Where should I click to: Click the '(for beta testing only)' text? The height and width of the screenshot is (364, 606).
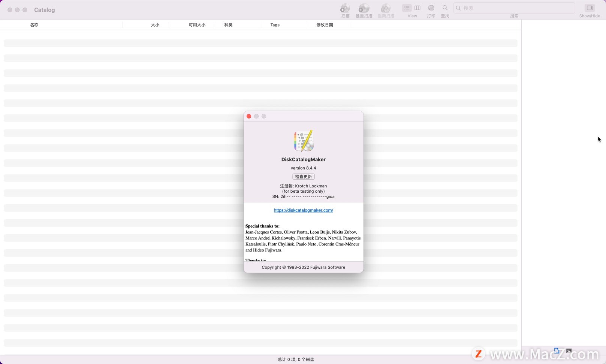[x=303, y=191]
